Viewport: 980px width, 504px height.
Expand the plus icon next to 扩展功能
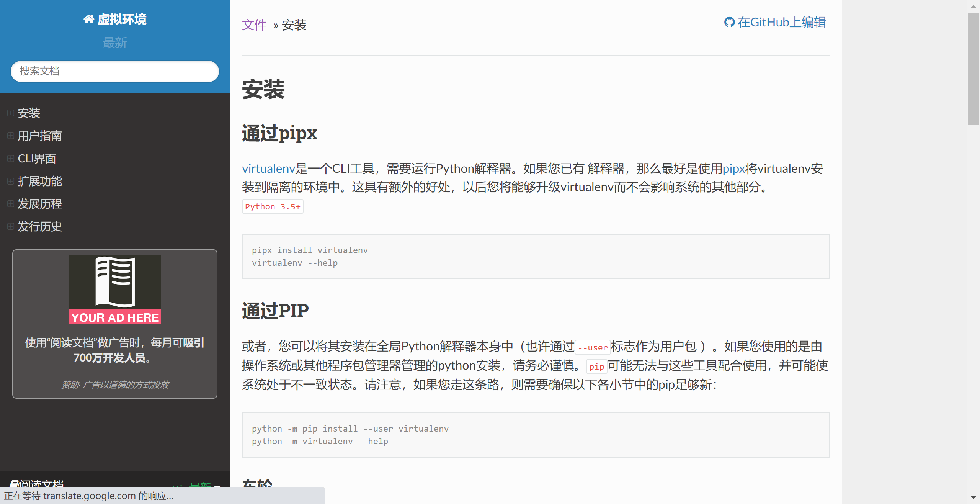tap(11, 181)
